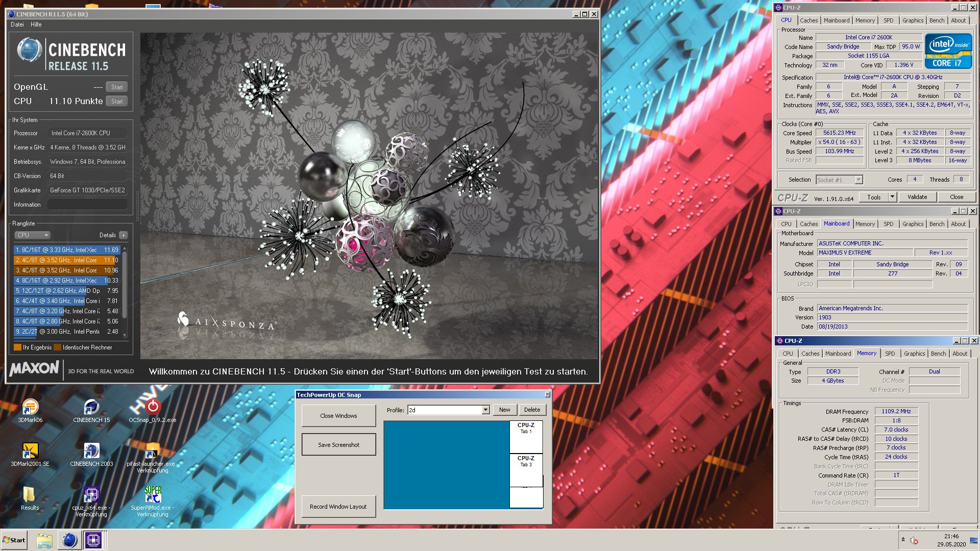Viewport: 980px width, 551px height.
Task: Switch to CPU-Z in the taskbar
Action: click(93, 540)
